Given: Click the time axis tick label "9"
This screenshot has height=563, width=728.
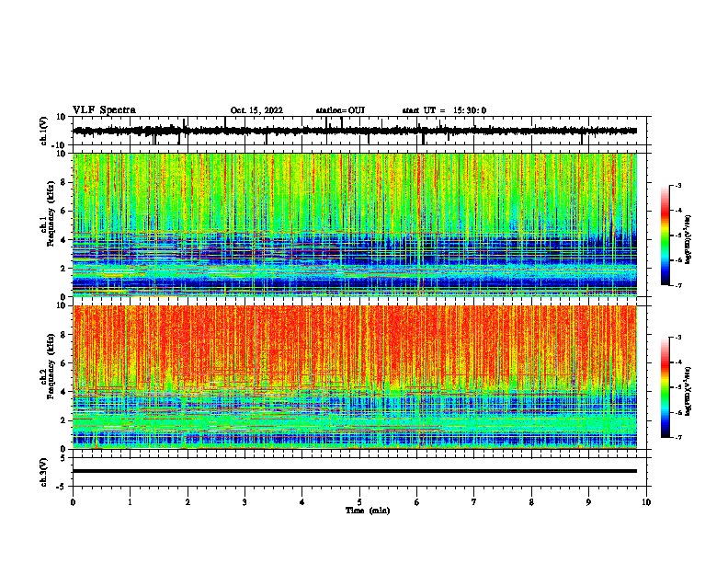Looking at the screenshot, I should (x=588, y=502).
